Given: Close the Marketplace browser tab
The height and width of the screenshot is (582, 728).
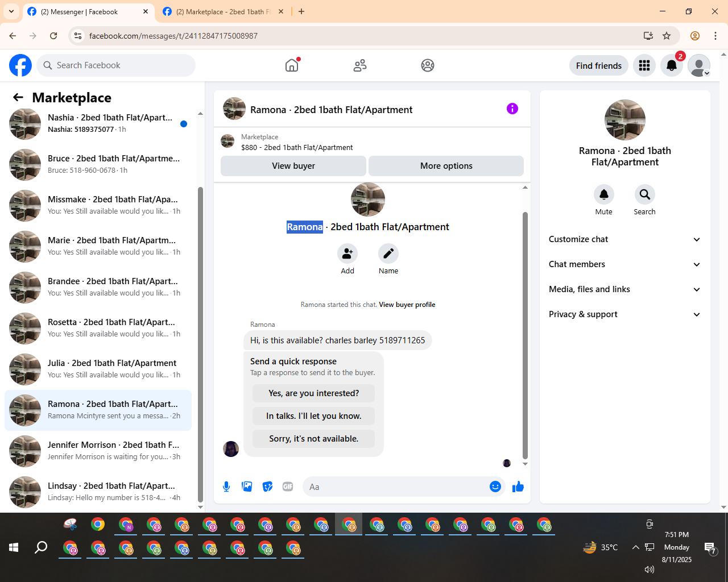Looking at the screenshot, I should (281, 11).
